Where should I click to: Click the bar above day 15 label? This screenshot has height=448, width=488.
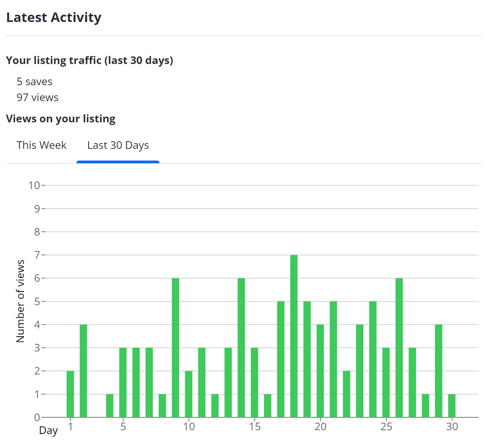(255, 382)
